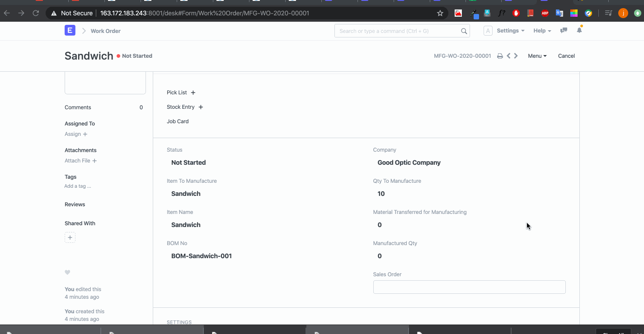Open the rainbow color grid extension
Screen dimensions: 644x334
(x=574, y=13)
